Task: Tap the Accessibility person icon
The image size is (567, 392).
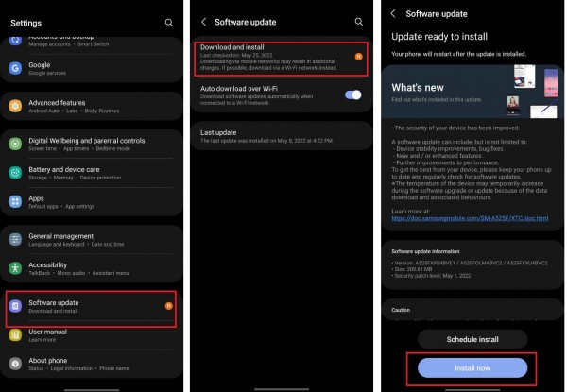Action: click(15, 268)
